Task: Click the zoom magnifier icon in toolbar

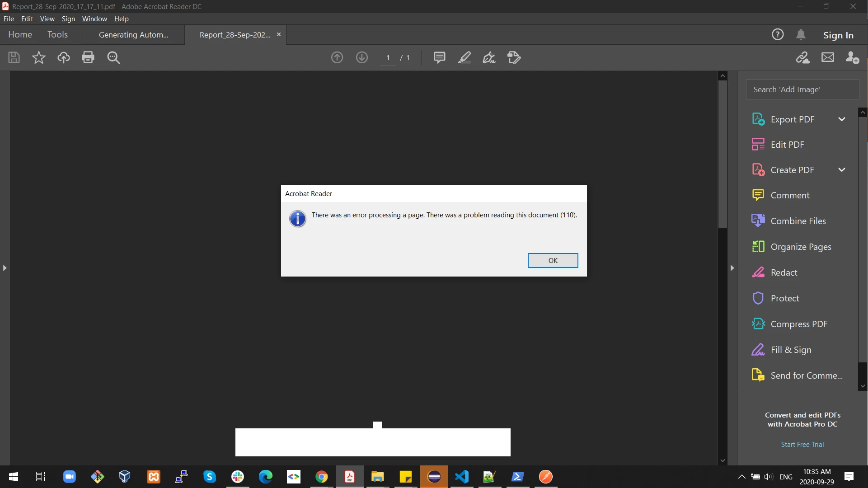Action: [x=113, y=57]
